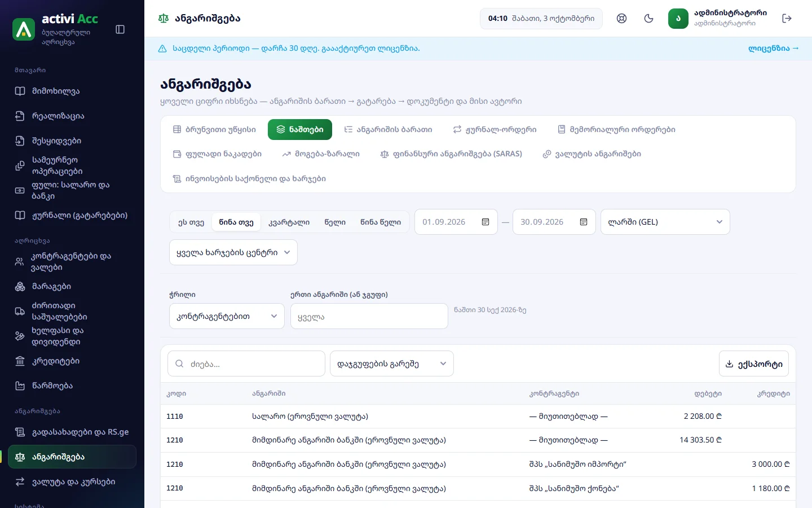Viewport: 812px width, 508px height.
Task: Click the კრედიტები bank icon
Action: tap(20, 361)
